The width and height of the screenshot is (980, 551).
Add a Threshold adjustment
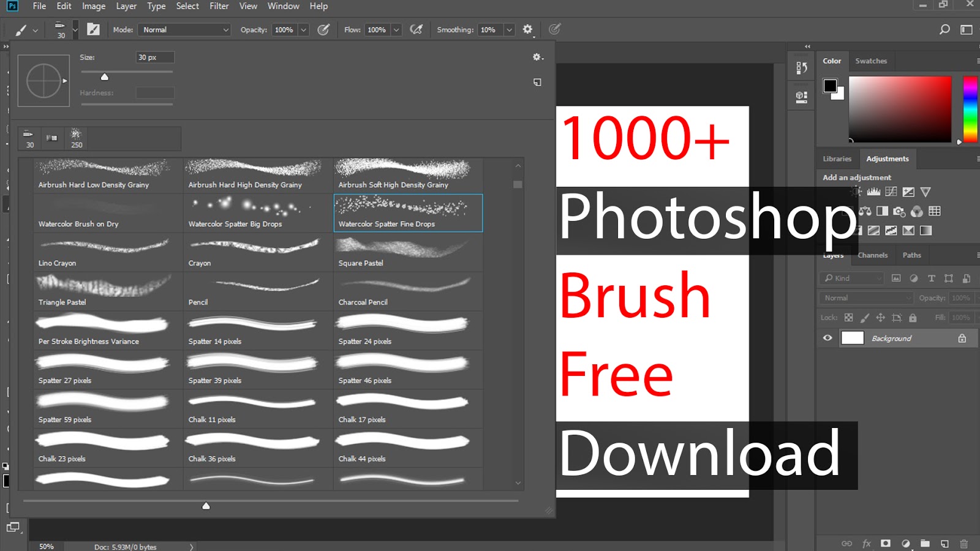point(891,231)
